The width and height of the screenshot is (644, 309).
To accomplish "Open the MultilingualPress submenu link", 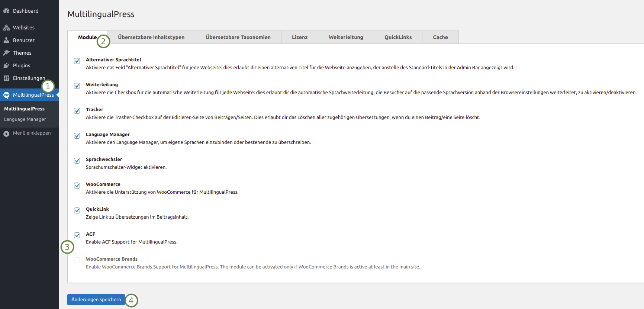I will [24, 109].
